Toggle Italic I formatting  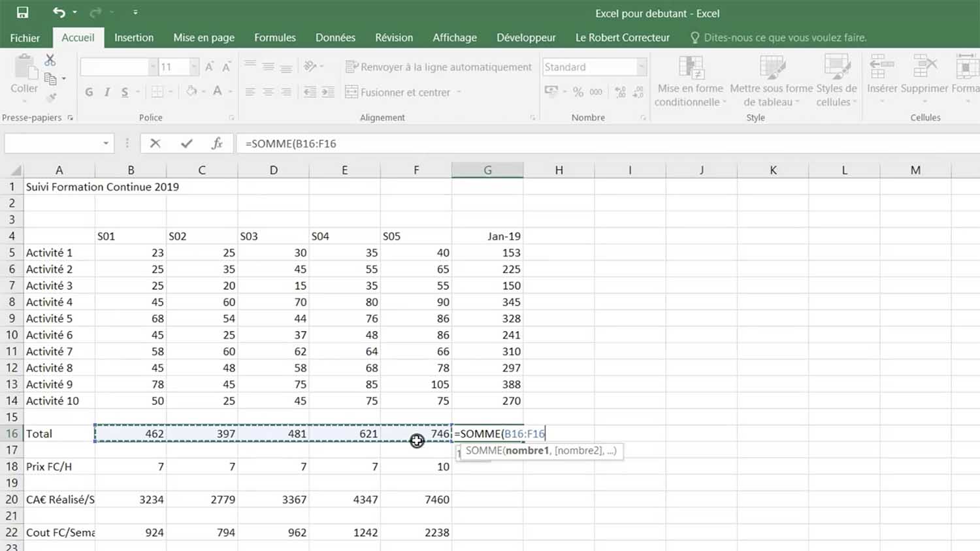pyautogui.click(x=107, y=92)
